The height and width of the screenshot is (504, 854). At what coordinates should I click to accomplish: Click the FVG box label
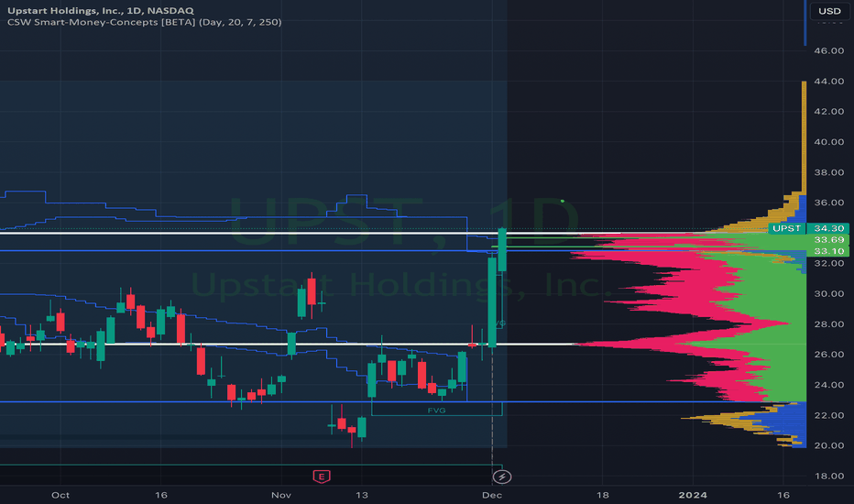(x=437, y=411)
